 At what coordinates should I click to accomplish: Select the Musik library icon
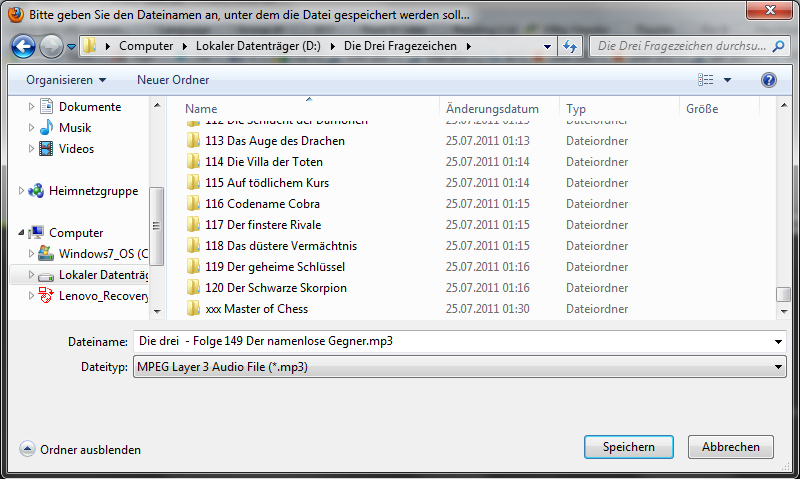pyautogui.click(x=46, y=127)
